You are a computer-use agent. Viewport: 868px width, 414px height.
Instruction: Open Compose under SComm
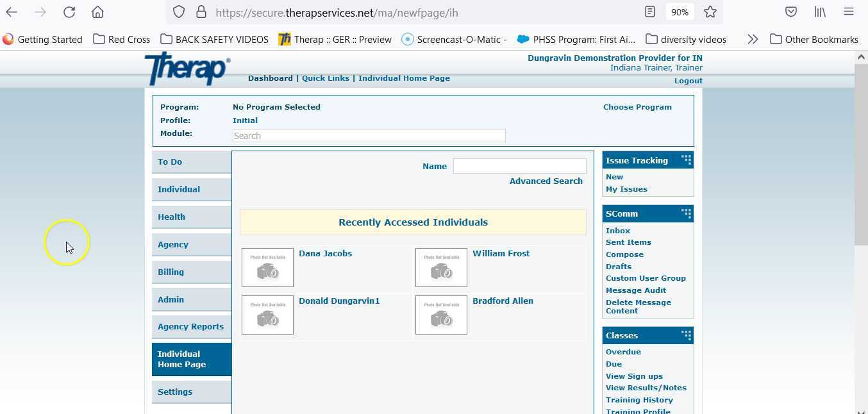tap(624, 254)
